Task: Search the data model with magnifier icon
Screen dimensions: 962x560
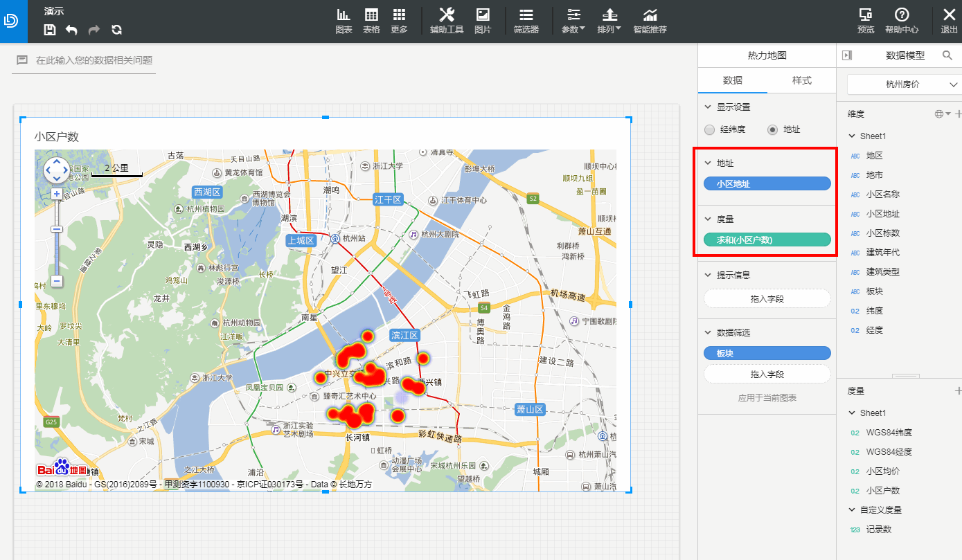Action: pos(947,55)
